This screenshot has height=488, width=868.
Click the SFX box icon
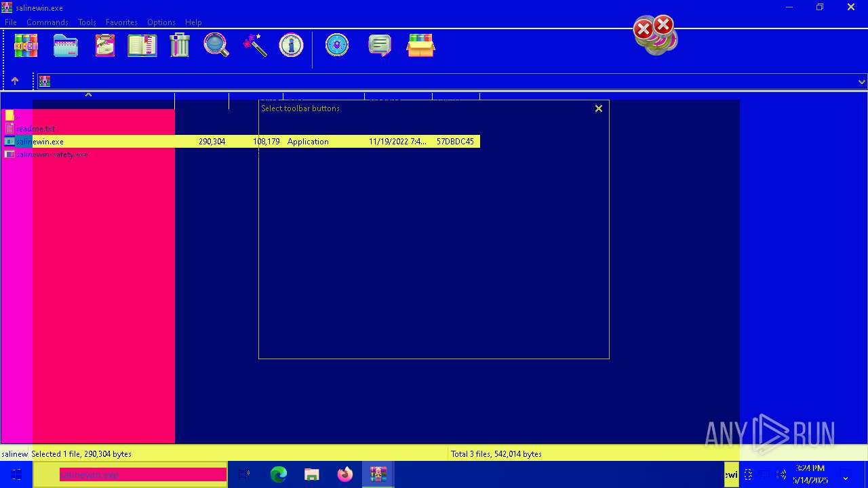pos(420,46)
